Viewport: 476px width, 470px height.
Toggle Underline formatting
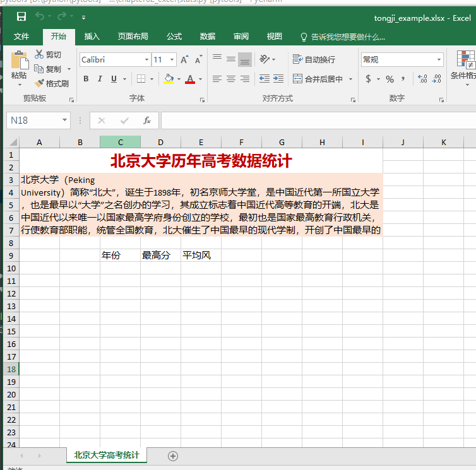click(x=114, y=79)
